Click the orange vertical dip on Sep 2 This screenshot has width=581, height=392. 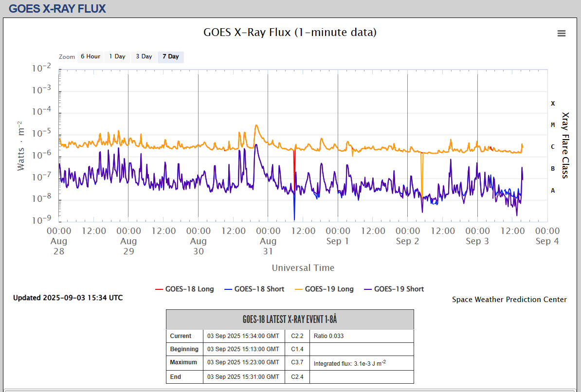coord(422,170)
